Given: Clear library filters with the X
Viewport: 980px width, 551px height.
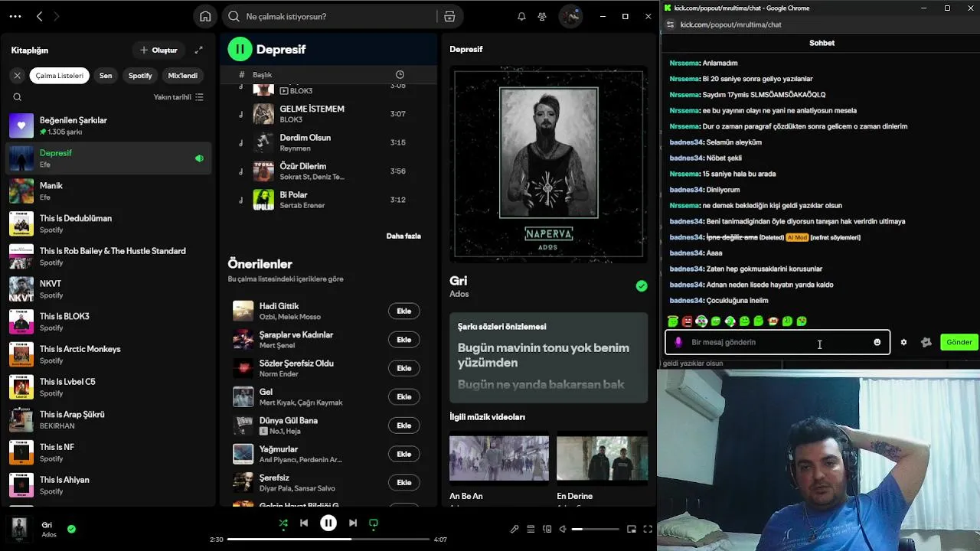Looking at the screenshot, I should 17,76.
